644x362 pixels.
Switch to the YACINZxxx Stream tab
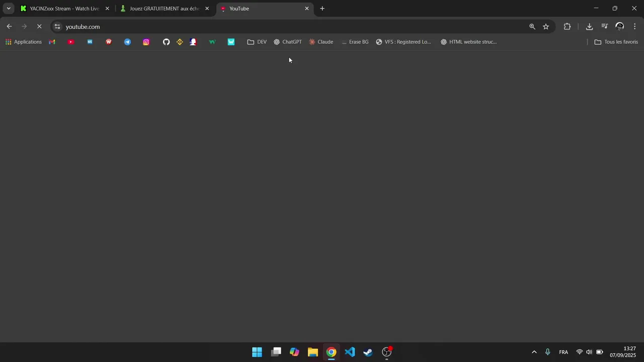click(65, 9)
